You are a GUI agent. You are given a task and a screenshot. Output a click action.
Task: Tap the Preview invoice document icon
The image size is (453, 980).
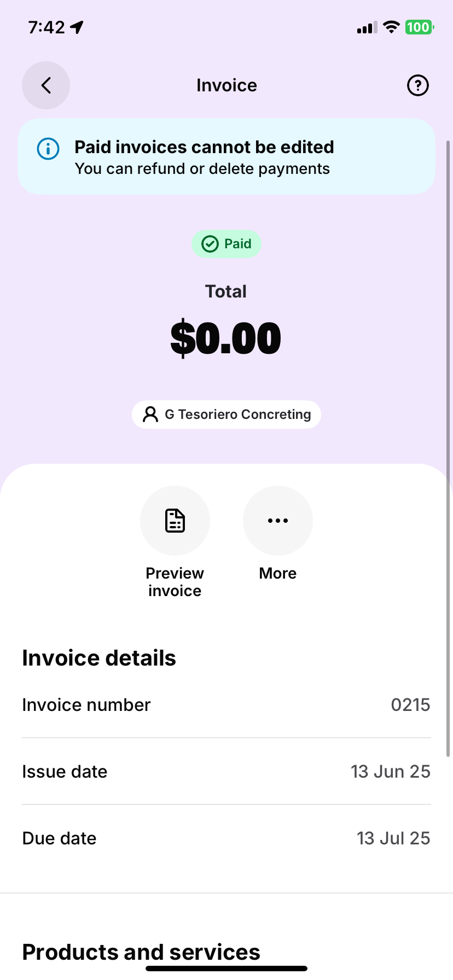click(175, 521)
